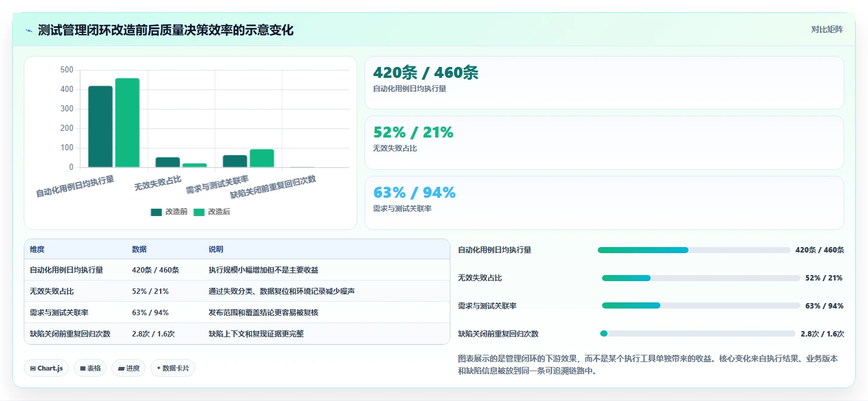Click the 进度 tag chip

coord(128,368)
